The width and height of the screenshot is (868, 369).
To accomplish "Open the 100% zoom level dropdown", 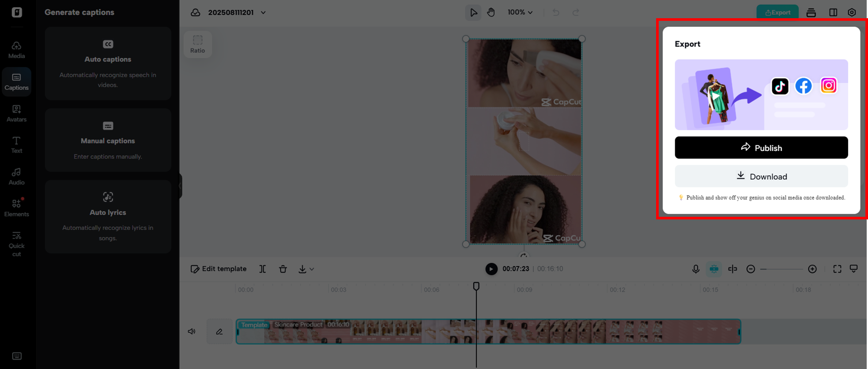I will (x=520, y=13).
